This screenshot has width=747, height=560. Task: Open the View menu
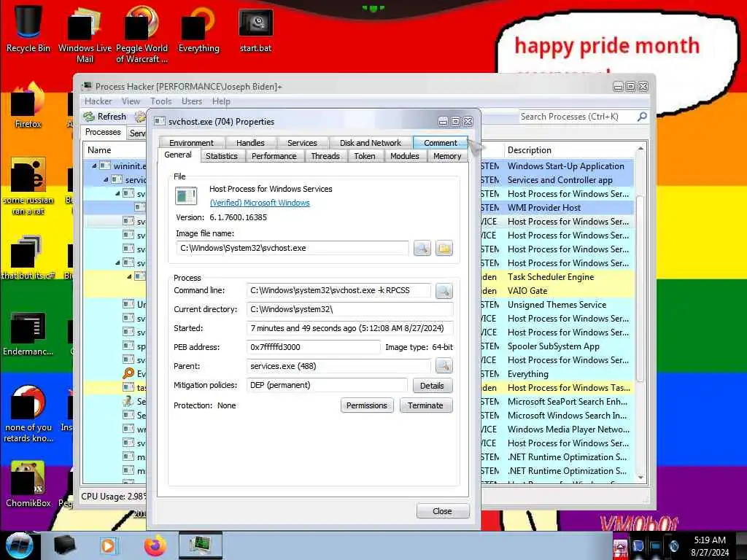(131, 101)
